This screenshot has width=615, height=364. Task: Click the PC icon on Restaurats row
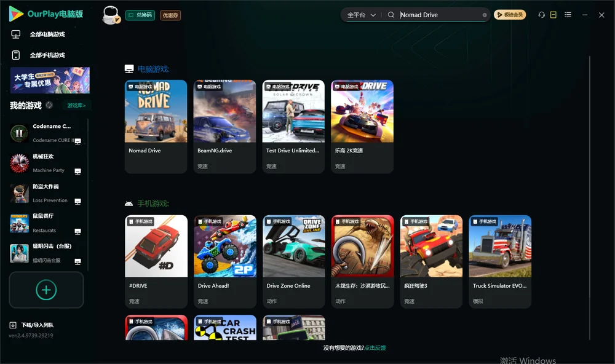point(77,232)
